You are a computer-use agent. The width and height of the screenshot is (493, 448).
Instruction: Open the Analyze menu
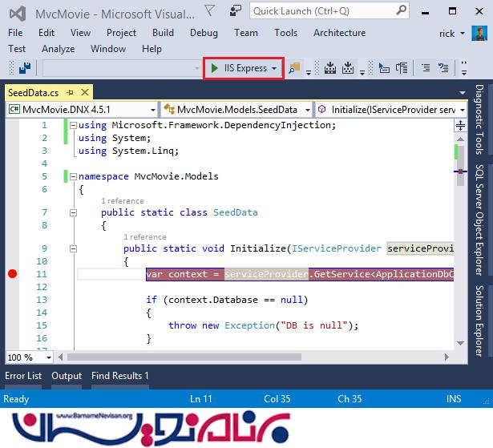(59, 49)
